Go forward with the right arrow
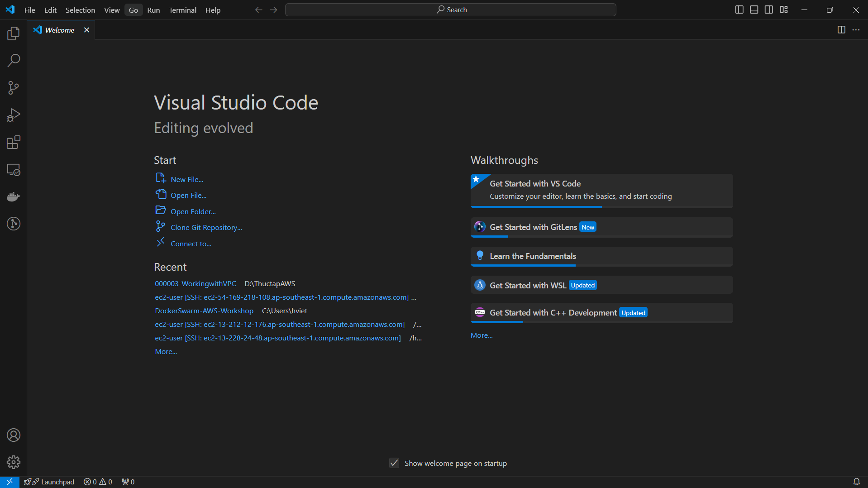Image resolution: width=868 pixels, height=488 pixels. (273, 10)
